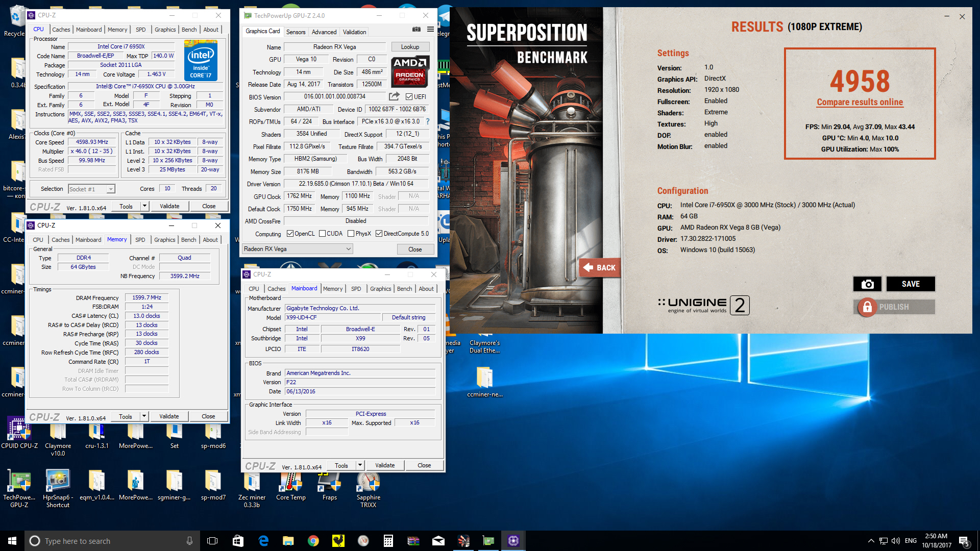This screenshot has width=980, height=551.
Task: Click Close button in GPU-Z window
Action: coord(415,249)
